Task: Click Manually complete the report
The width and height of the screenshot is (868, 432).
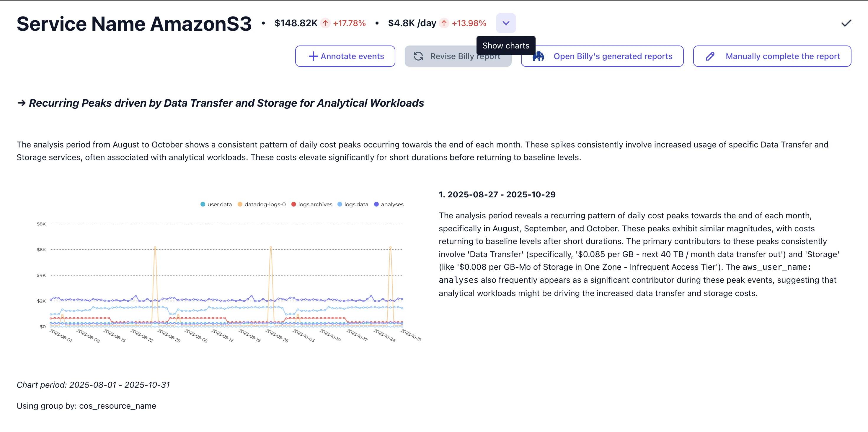Action: [782, 56]
